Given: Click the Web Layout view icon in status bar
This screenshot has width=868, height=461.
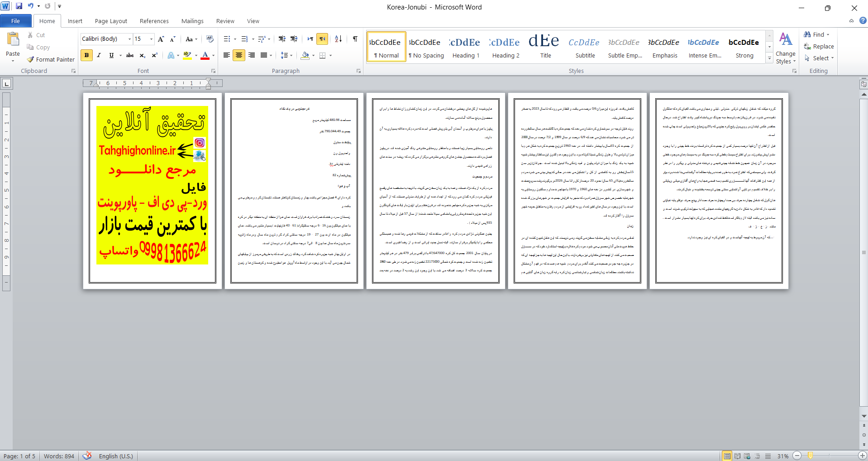Looking at the screenshot, I should [x=747, y=456].
